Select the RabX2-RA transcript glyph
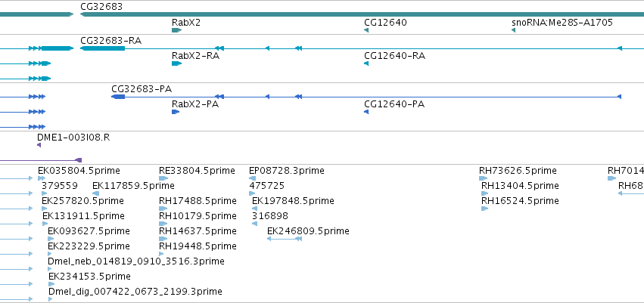 pyautogui.click(x=176, y=63)
